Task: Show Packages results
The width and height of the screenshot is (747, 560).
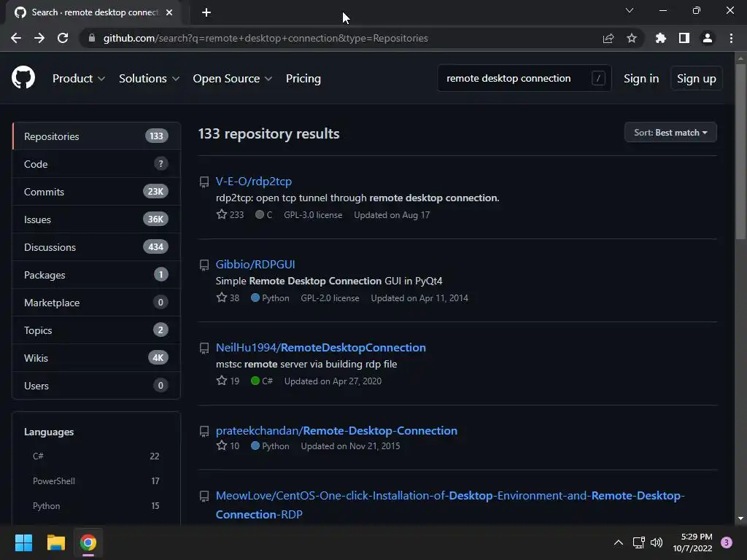Action: pyautogui.click(x=96, y=275)
